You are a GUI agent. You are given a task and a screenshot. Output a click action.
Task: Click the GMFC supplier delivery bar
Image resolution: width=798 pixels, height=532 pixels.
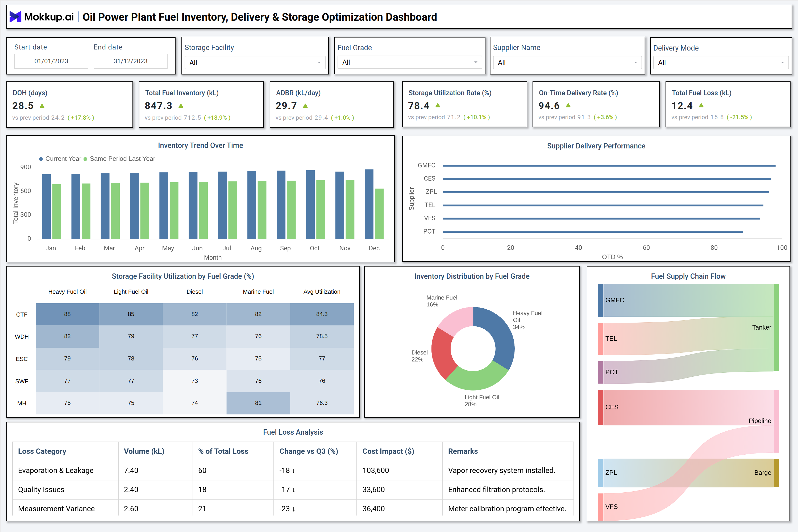tap(609, 165)
